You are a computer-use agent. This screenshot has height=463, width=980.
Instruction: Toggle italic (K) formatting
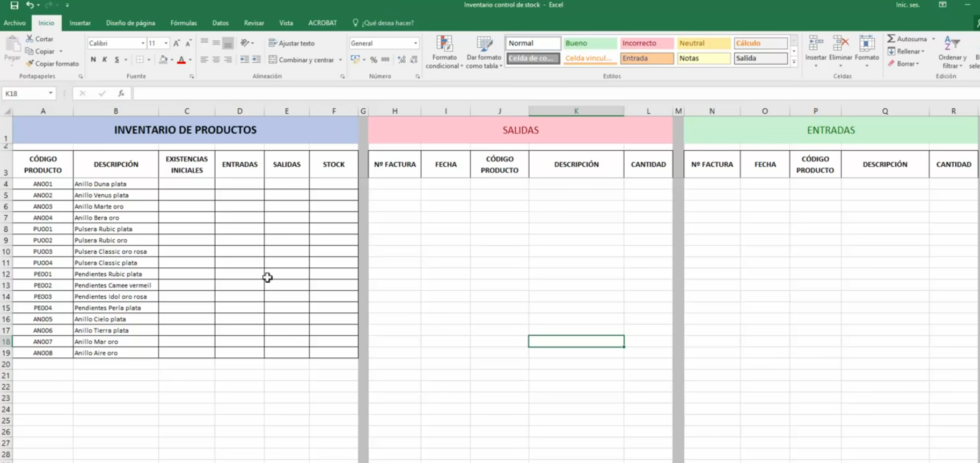click(x=105, y=60)
